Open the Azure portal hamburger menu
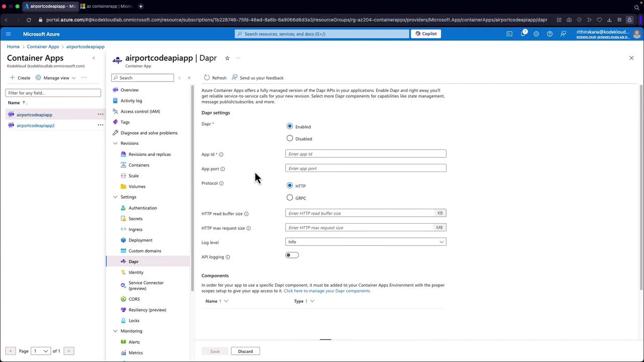 click(8, 34)
